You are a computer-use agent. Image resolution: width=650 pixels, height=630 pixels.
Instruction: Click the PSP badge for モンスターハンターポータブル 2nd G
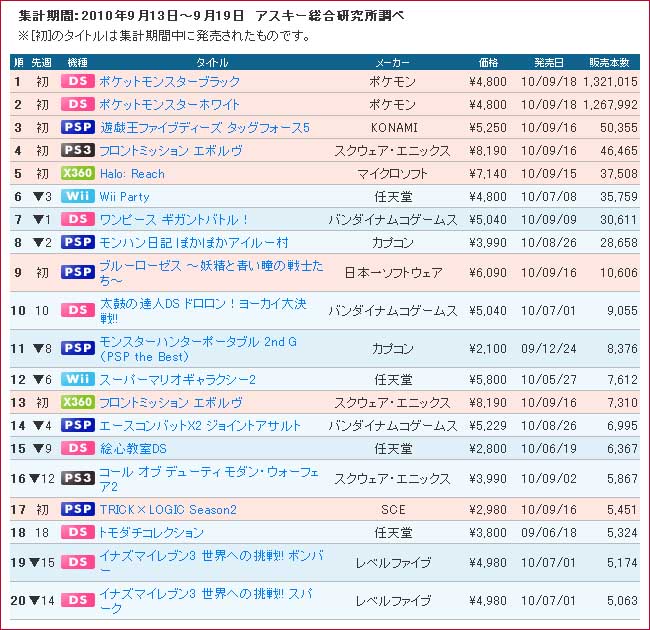point(78,348)
